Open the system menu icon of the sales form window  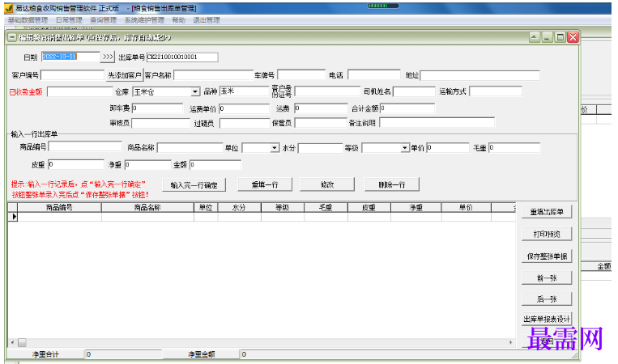tap(12, 38)
